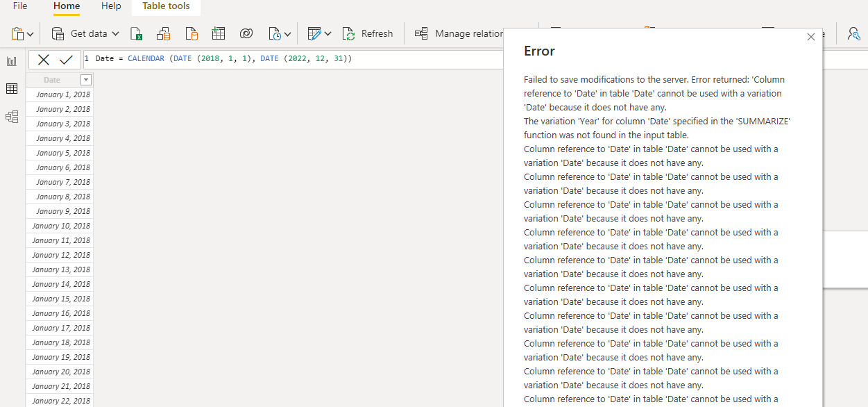Commit the formula with checkmark icon

point(66,60)
